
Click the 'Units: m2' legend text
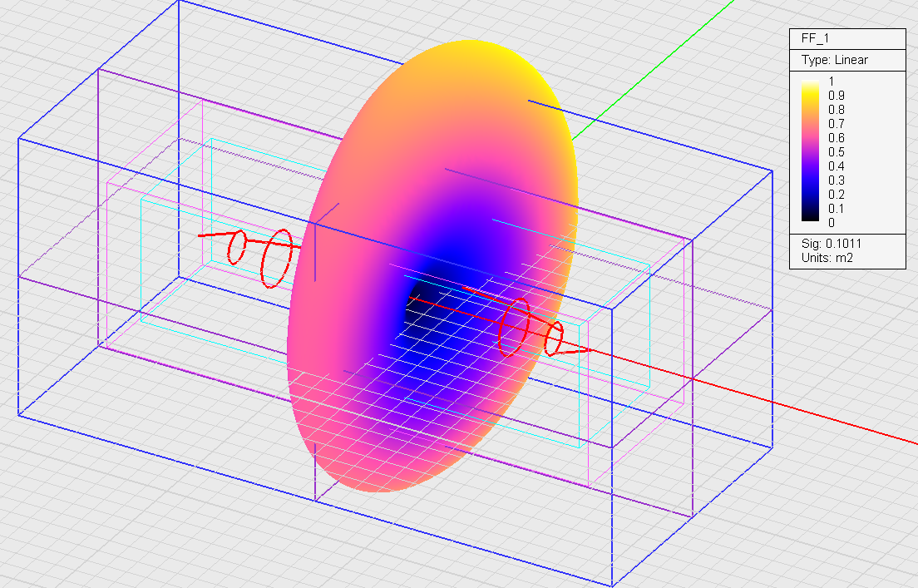click(x=827, y=258)
